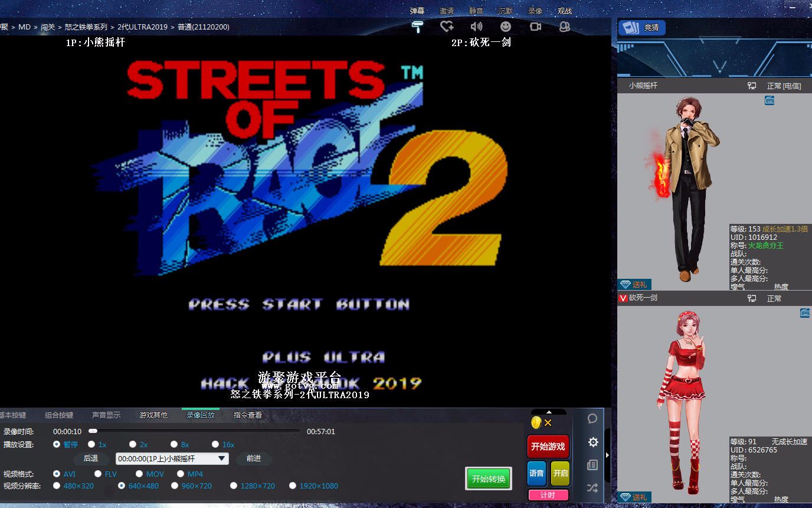
Task: Click the pink 计时 button
Action: (x=548, y=495)
